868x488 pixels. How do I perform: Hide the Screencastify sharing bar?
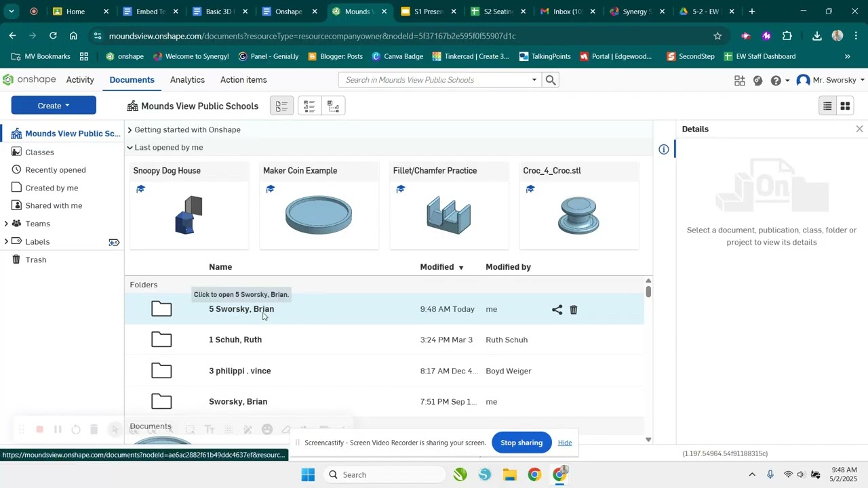point(565,443)
